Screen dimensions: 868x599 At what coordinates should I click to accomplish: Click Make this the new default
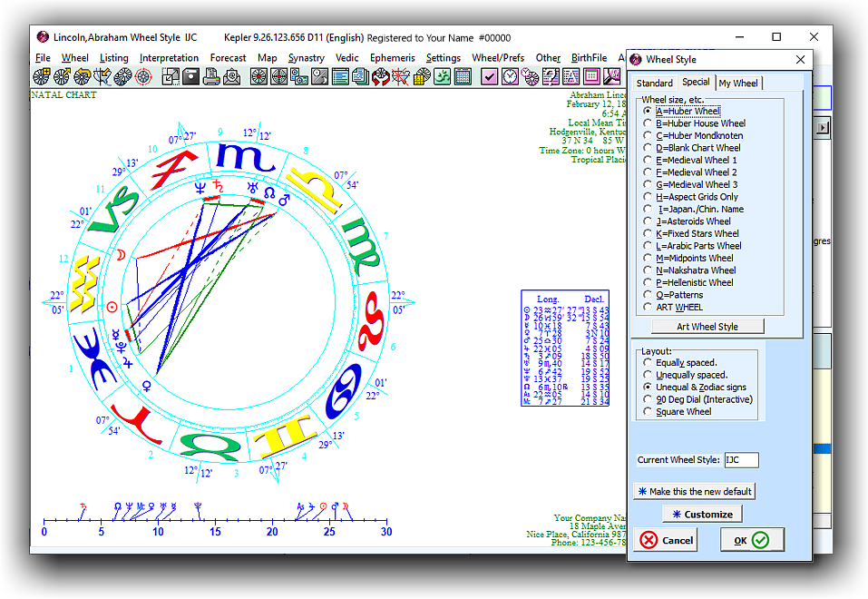click(x=694, y=491)
